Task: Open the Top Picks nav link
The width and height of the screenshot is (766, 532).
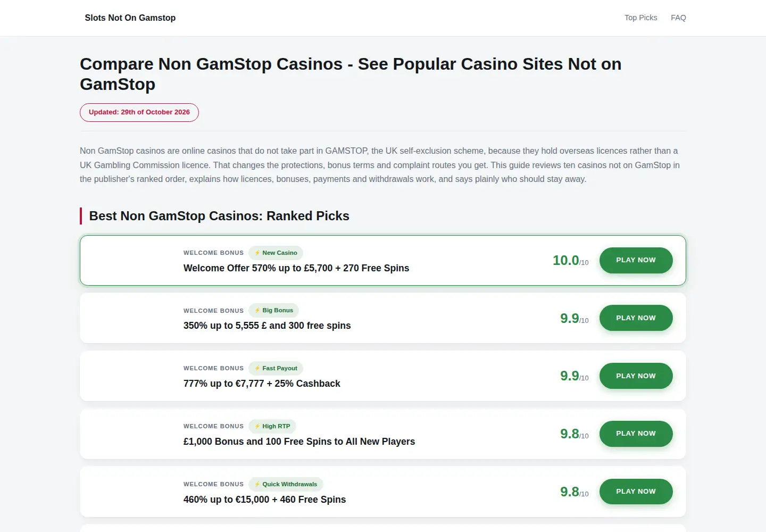Action: click(640, 18)
